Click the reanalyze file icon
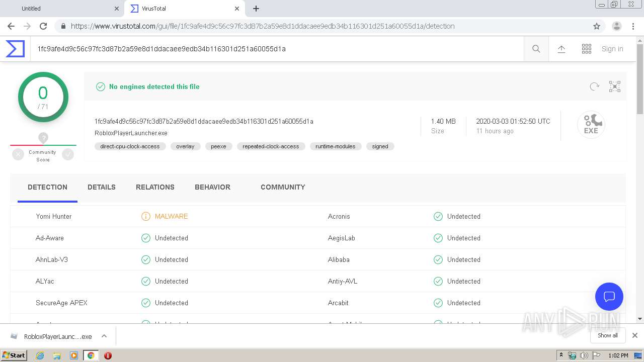The image size is (644, 362). [x=594, y=86]
